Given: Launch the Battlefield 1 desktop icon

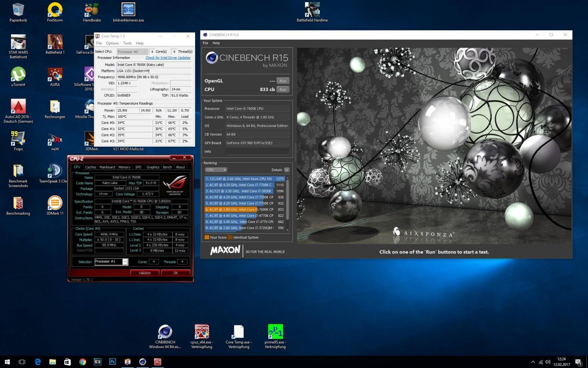Looking at the screenshot, I should pos(55,45).
